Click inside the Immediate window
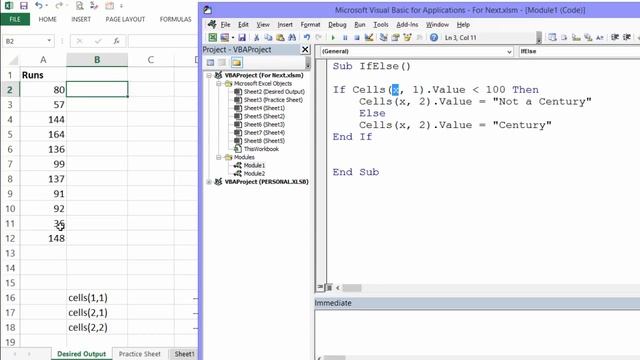This screenshot has height=360, width=640. pyautogui.click(x=477, y=333)
